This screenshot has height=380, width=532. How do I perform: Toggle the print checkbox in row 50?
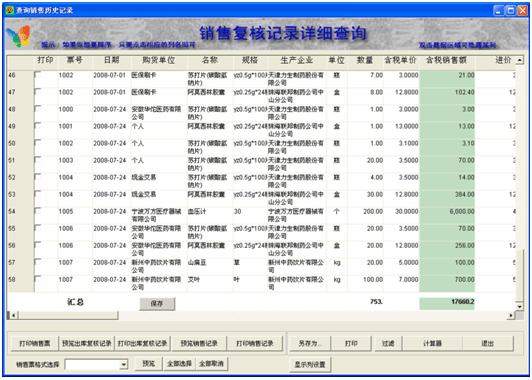pos(38,142)
